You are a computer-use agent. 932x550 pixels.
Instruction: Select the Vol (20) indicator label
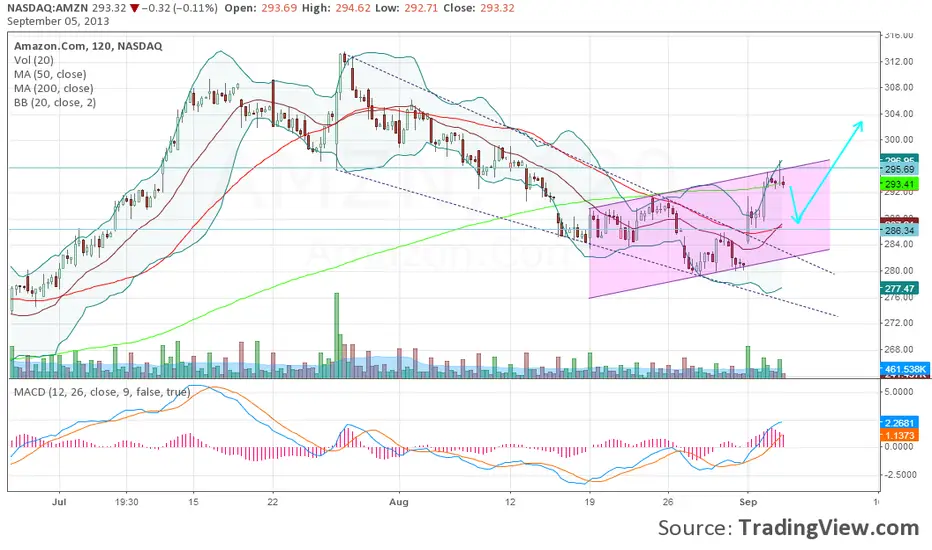[x=34, y=60]
